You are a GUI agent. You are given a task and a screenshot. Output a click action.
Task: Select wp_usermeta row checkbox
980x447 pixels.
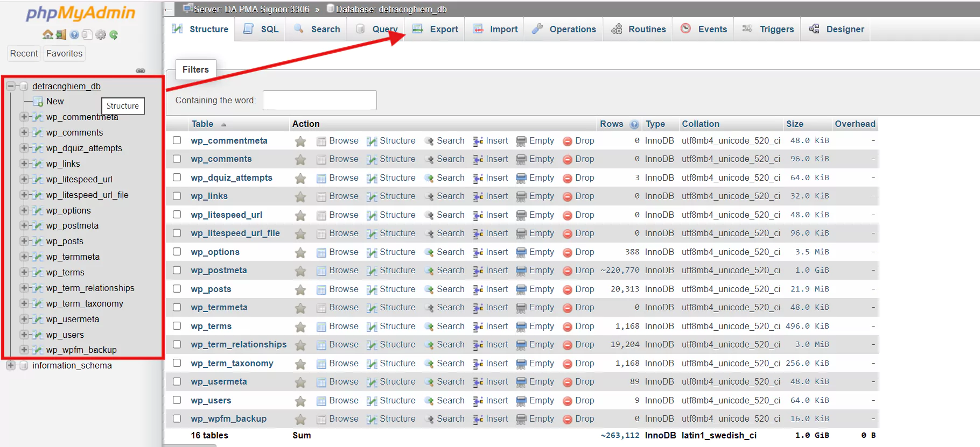[x=177, y=381]
